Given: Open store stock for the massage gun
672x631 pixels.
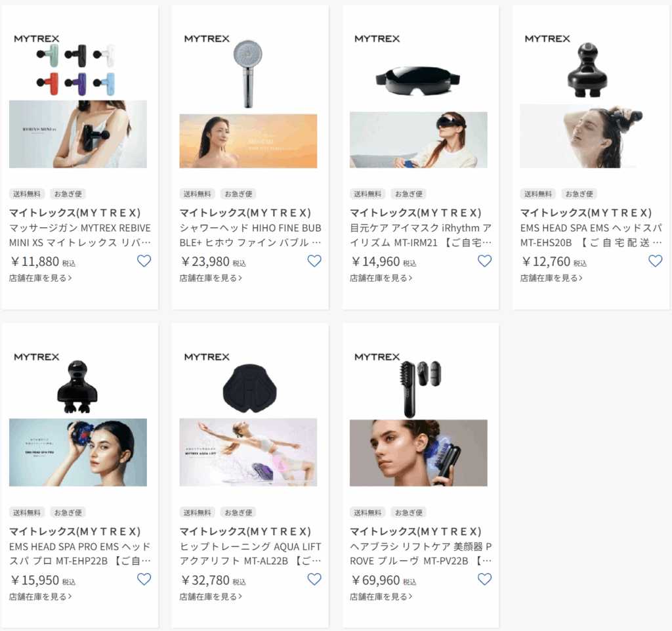Looking at the screenshot, I should [40, 278].
